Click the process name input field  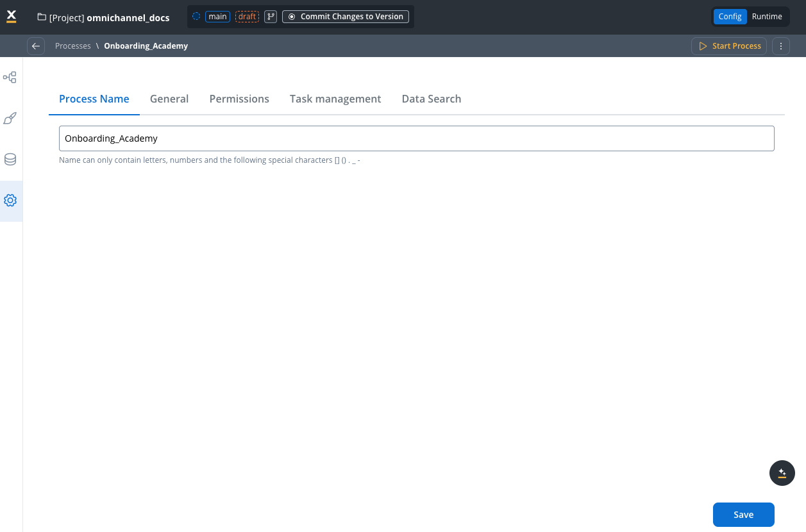[x=417, y=138]
